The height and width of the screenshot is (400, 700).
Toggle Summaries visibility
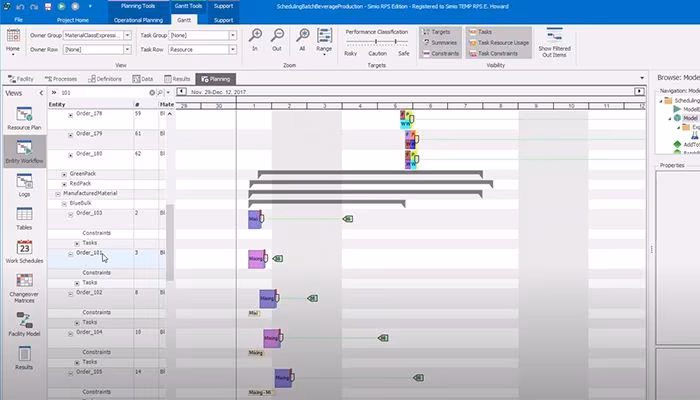point(440,43)
